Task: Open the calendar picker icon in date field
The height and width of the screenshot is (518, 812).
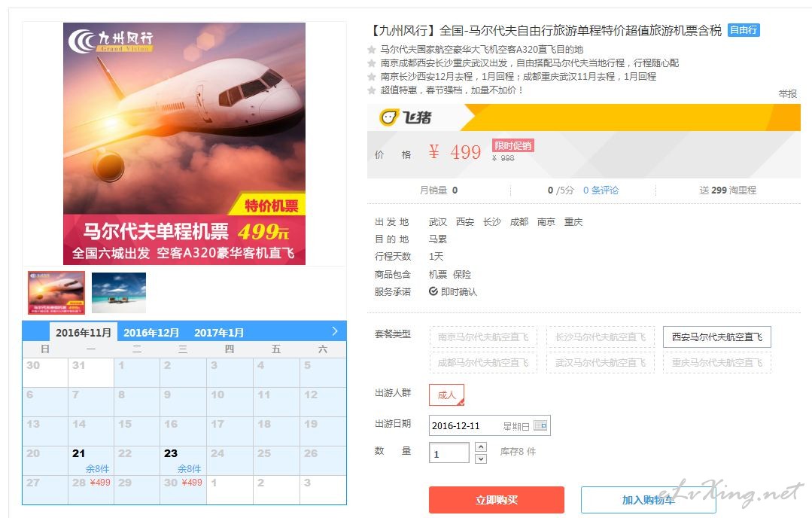Action: [540, 426]
